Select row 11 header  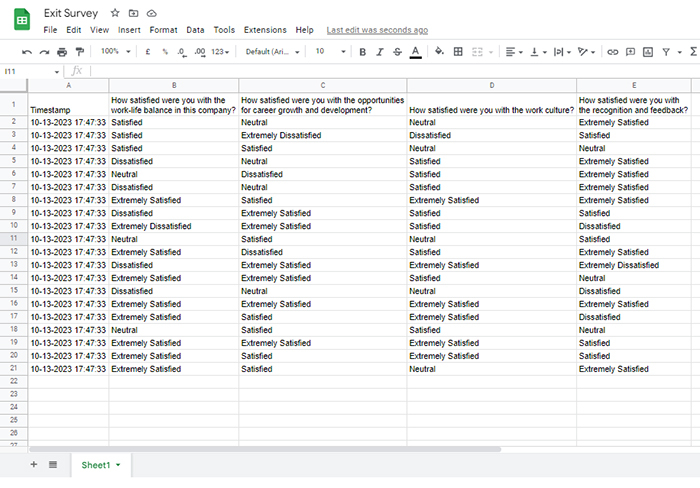click(x=13, y=238)
